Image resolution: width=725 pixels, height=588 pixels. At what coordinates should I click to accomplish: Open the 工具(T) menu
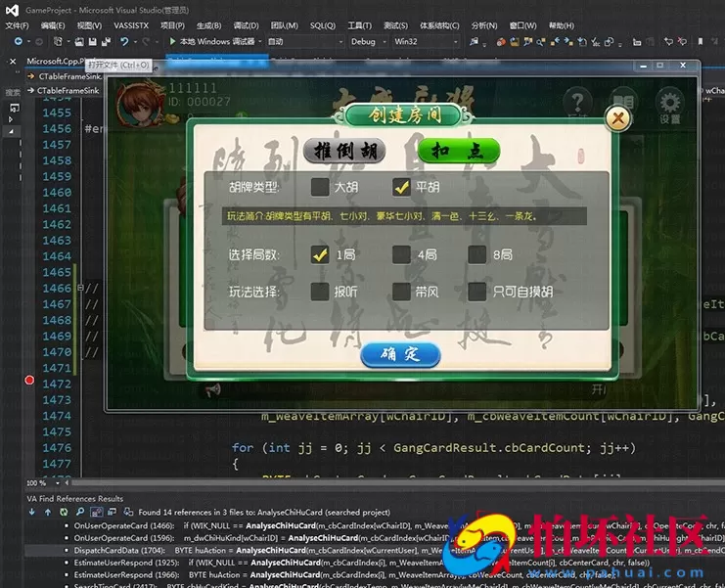(359, 25)
